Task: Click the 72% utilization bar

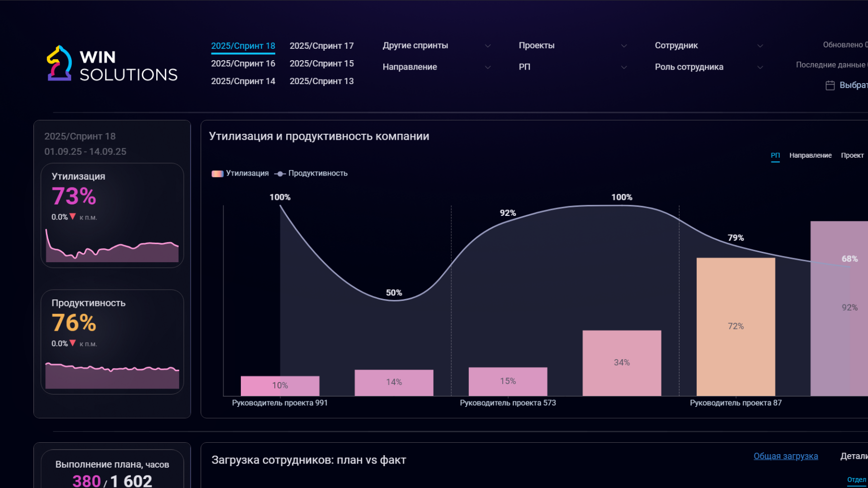Action: pos(736,327)
